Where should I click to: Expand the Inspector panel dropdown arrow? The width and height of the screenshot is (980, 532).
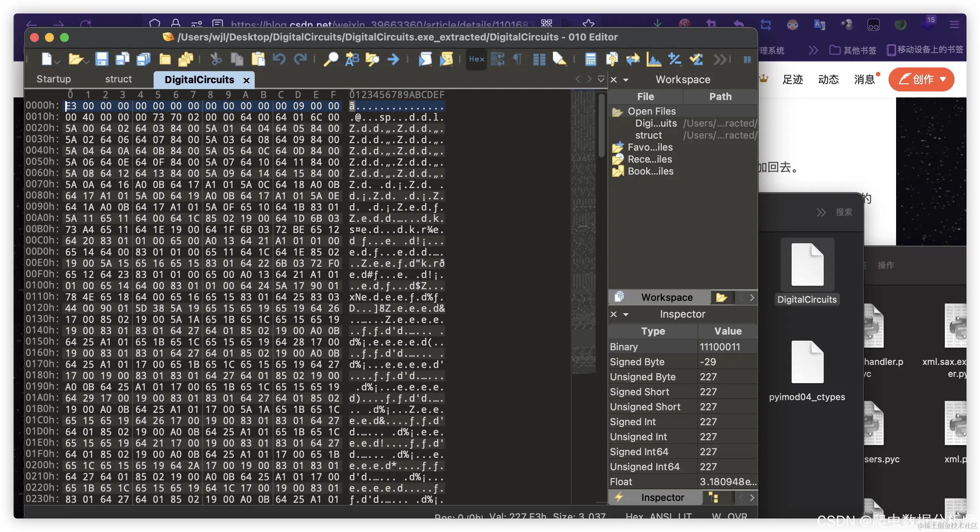coord(626,314)
